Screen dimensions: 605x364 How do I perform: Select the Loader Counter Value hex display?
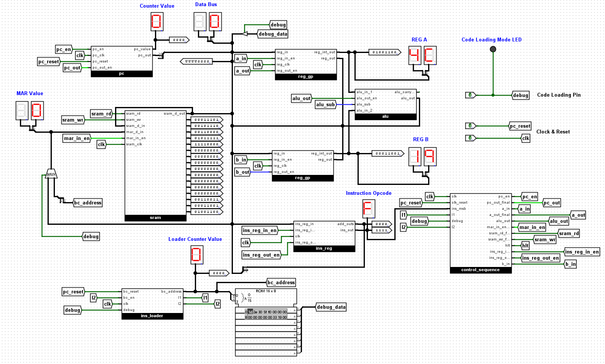point(197,255)
